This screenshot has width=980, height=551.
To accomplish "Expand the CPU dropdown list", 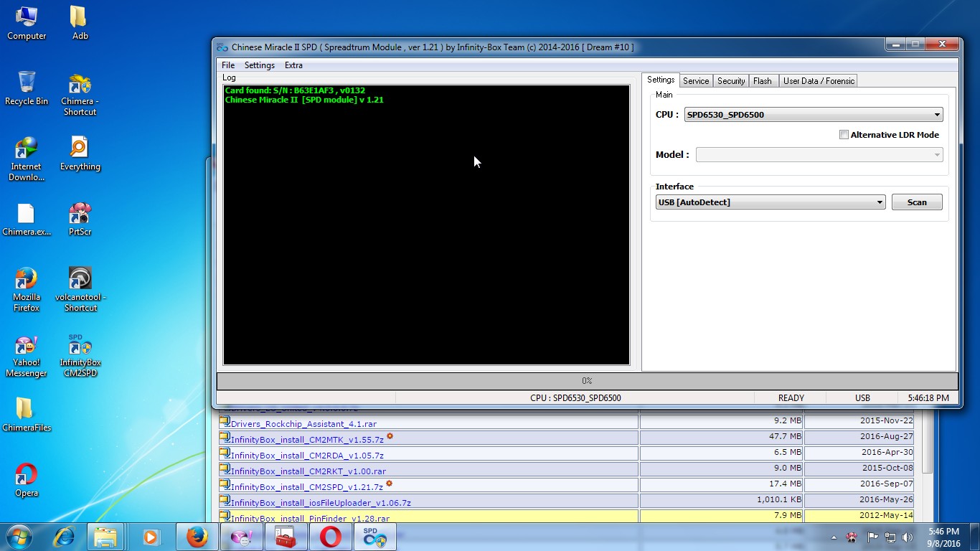I will (x=937, y=115).
